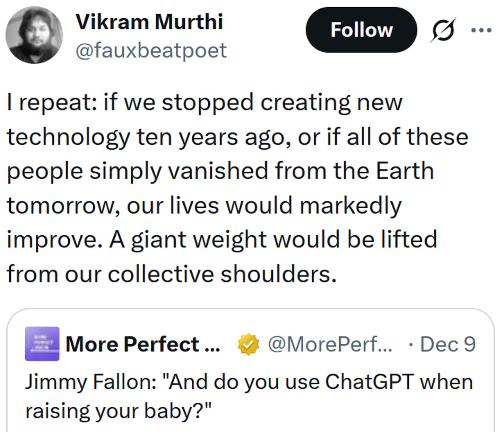Open the Dec 9 timestamp link
The width and height of the screenshot is (504, 432).
[447, 344]
